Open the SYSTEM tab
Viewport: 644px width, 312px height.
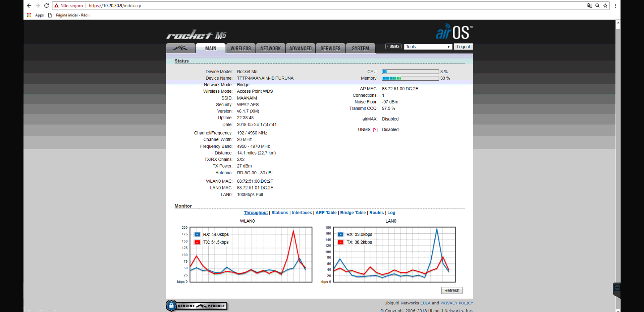pos(361,48)
